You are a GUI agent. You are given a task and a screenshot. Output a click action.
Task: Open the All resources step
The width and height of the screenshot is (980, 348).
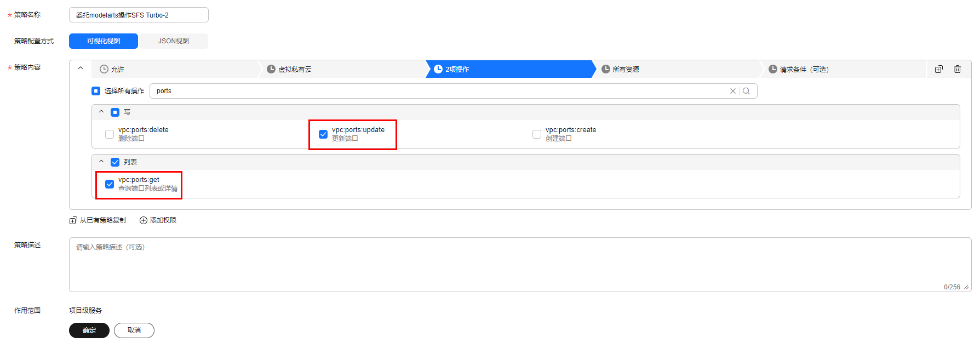pos(678,69)
